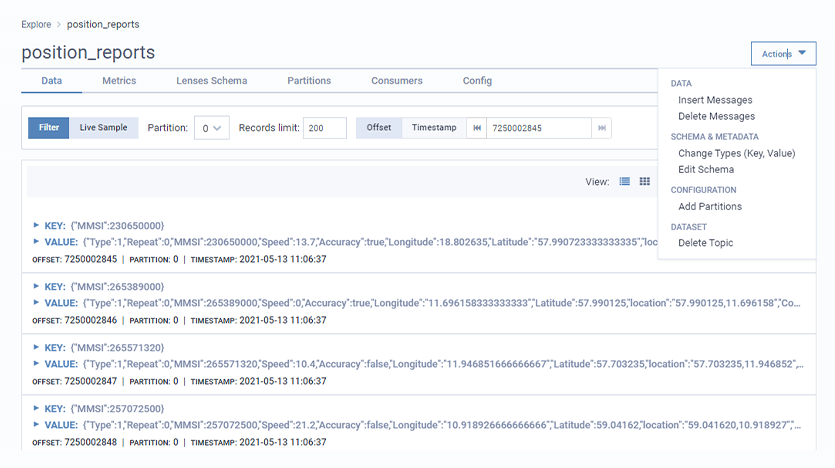
Task: Switch to Live Sample mode
Action: point(104,128)
